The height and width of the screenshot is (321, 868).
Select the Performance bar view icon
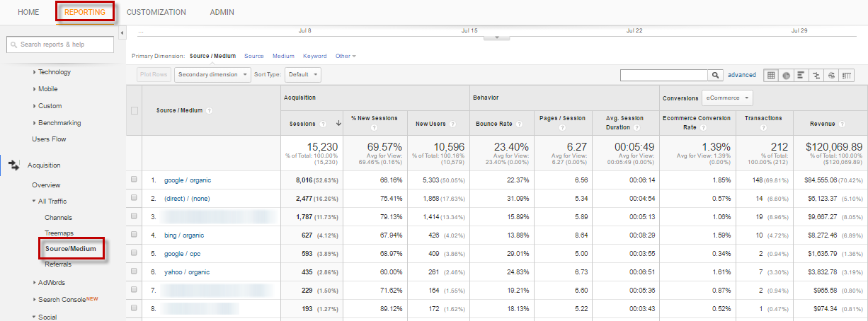(801, 75)
